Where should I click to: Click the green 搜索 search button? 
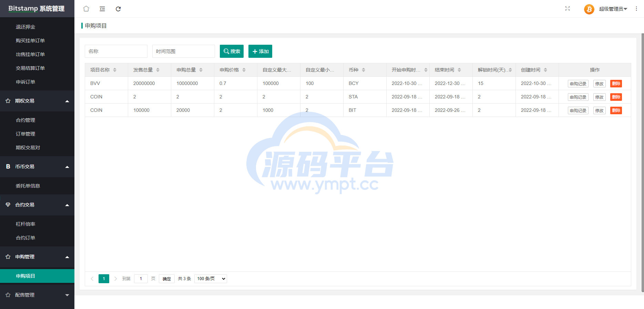pyautogui.click(x=232, y=51)
